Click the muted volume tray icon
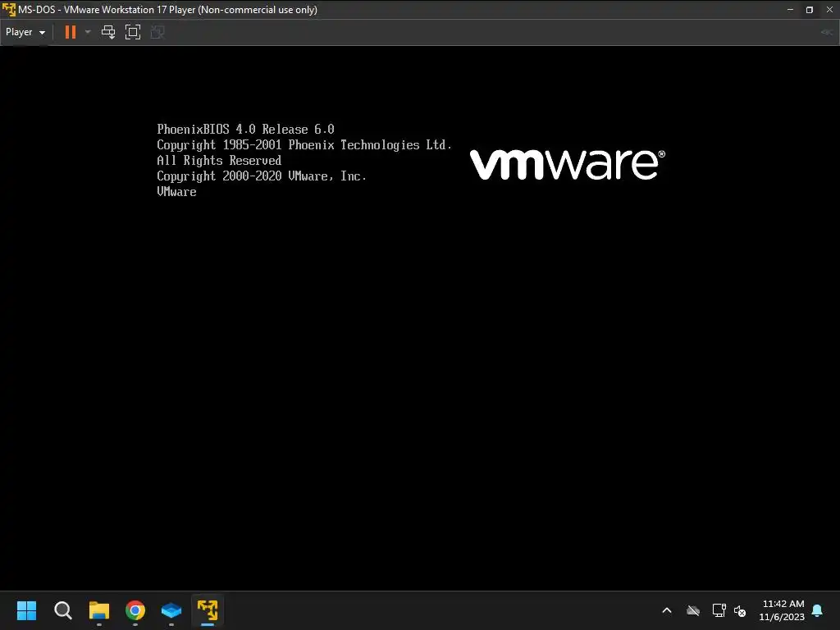This screenshot has width=840, height=630. click(740, 610)
